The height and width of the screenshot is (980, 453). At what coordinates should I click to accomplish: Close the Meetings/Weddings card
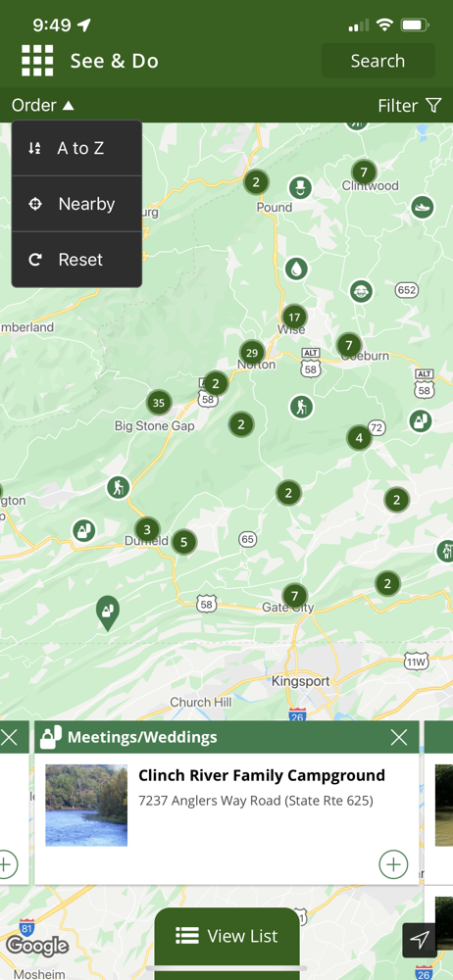[399, 738]
